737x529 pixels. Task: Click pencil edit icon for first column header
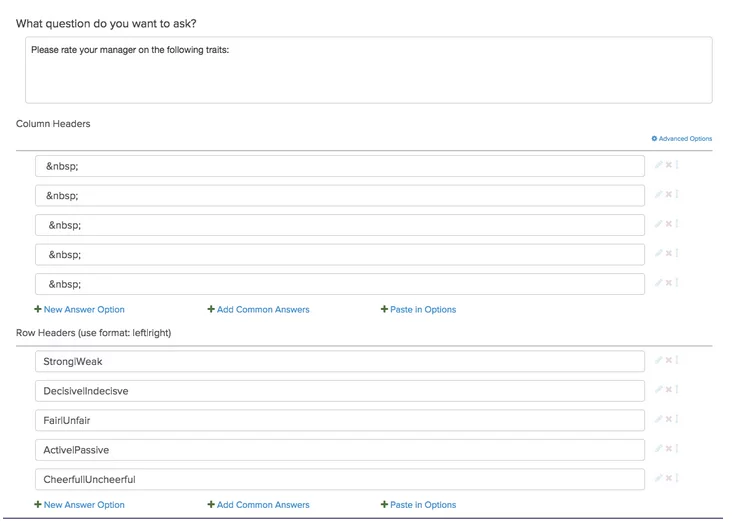coord(658,166)
